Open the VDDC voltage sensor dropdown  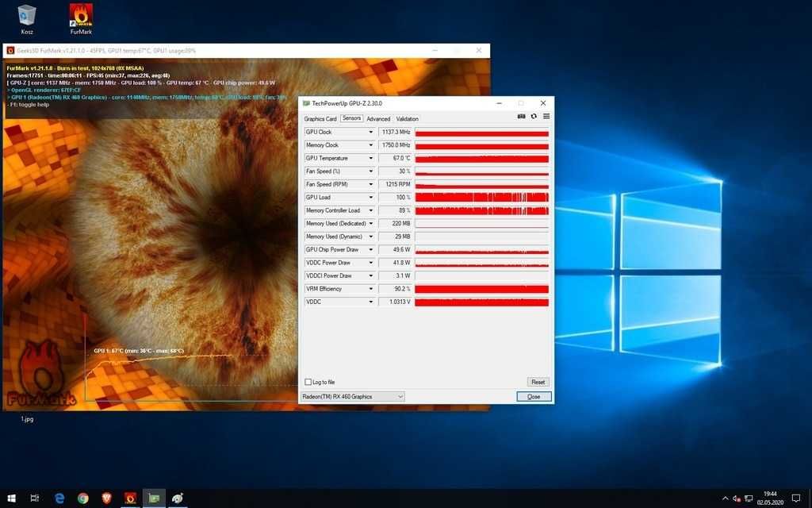[x=371, y=302]
